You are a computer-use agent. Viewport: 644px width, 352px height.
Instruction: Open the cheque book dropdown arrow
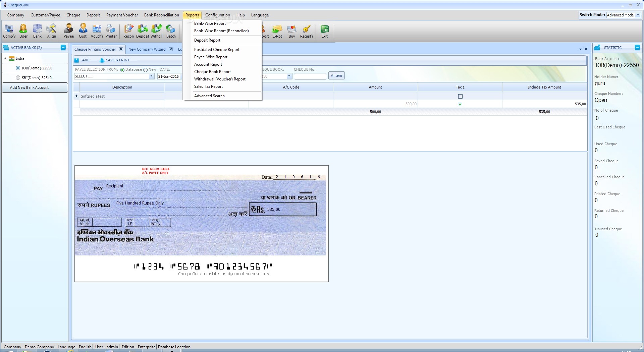pyautogui.click(x=289, y=76)
